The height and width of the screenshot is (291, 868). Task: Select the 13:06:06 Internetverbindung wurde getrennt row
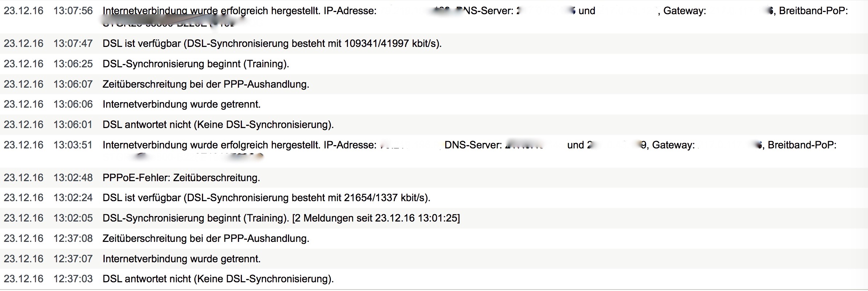pyautogui.click(x=434, y=104)
